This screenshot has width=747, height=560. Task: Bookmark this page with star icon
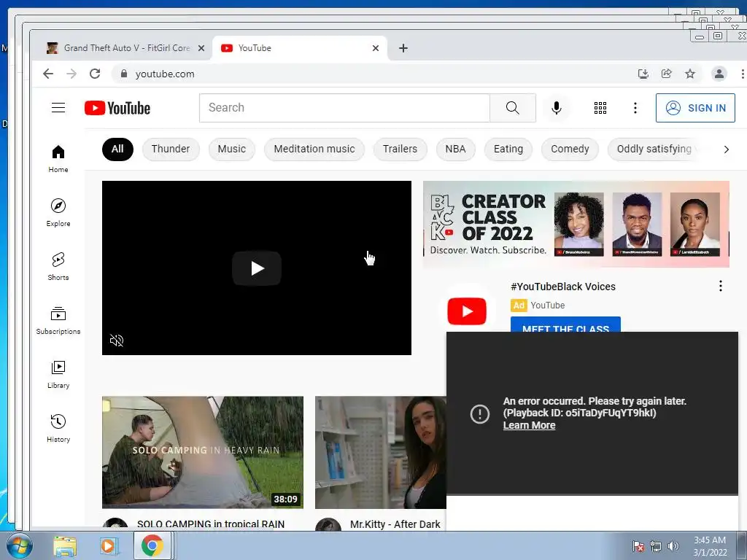pos(690,74)
